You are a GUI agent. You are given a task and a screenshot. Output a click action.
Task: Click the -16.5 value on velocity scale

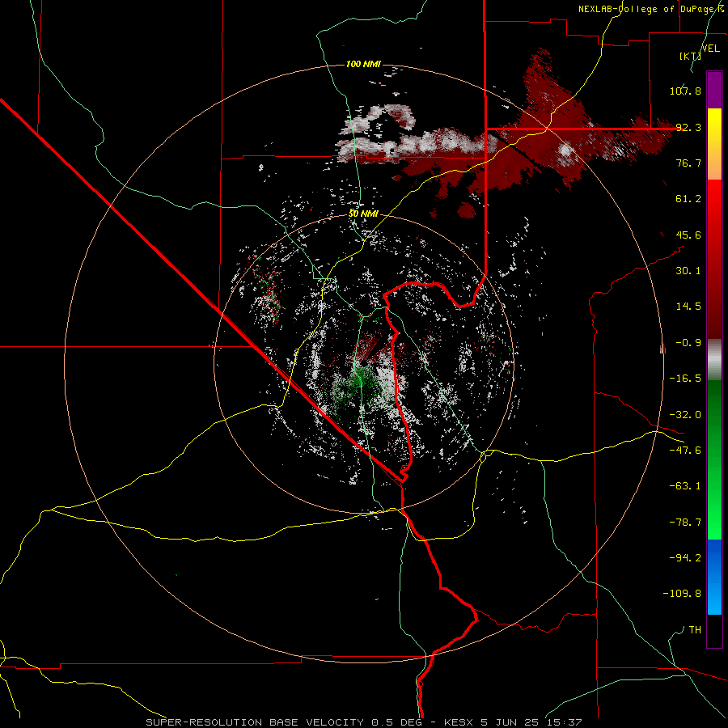click(685, 379)
